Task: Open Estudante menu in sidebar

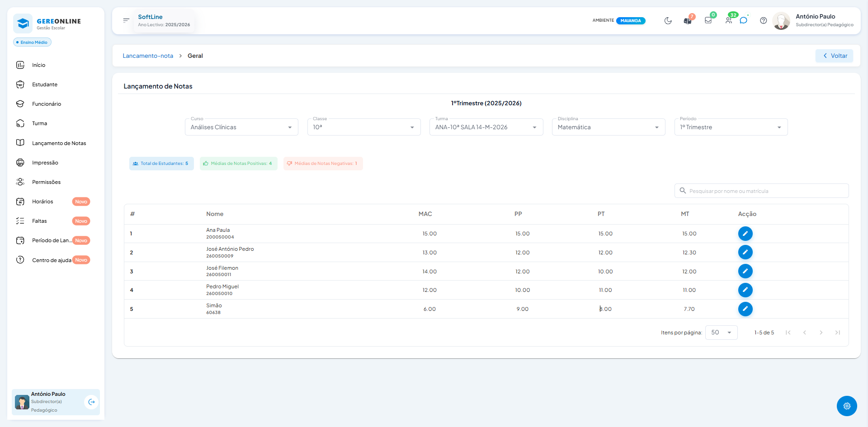Action: coord(44,84)
